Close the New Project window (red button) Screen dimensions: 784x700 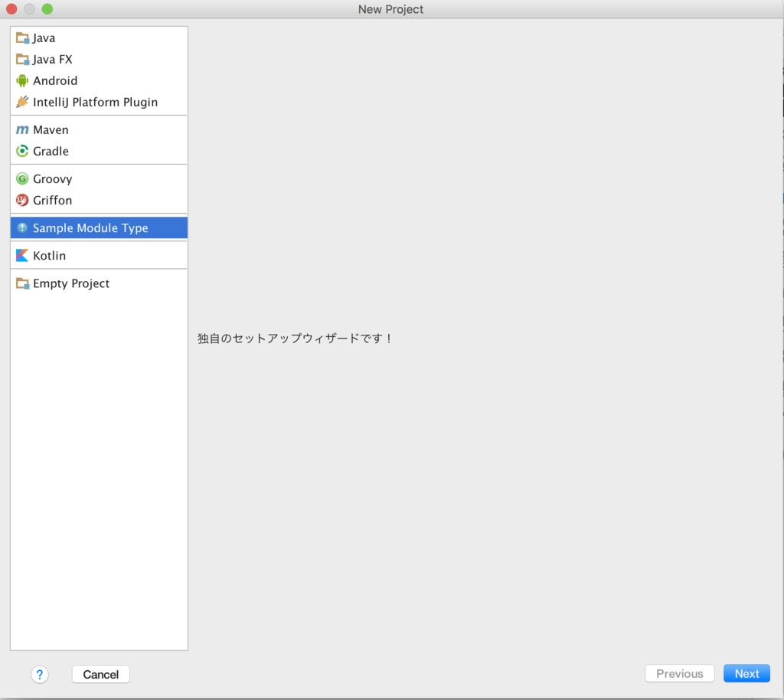tap(11, 9)
